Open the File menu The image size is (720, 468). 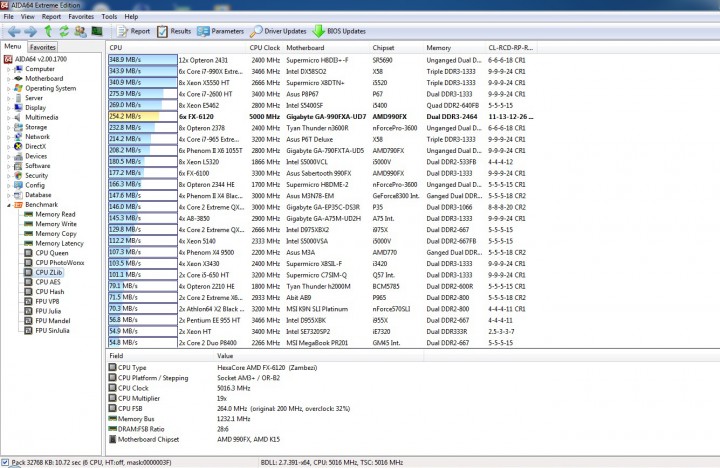tap(9, 17)
